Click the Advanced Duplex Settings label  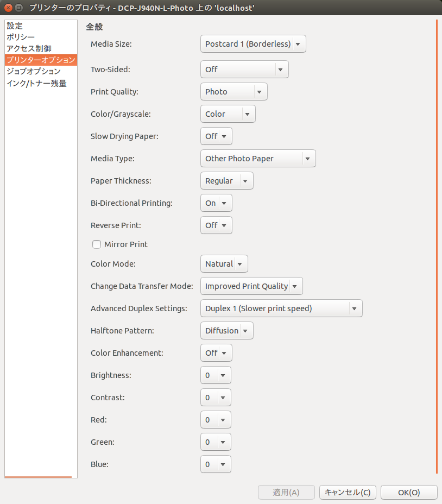coord(139,308)
